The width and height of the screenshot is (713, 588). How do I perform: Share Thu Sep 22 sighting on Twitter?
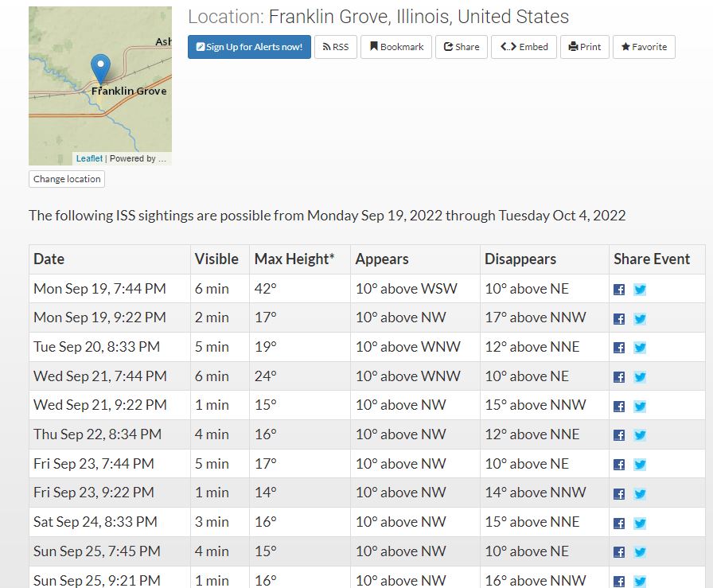[x=640, y=435]
